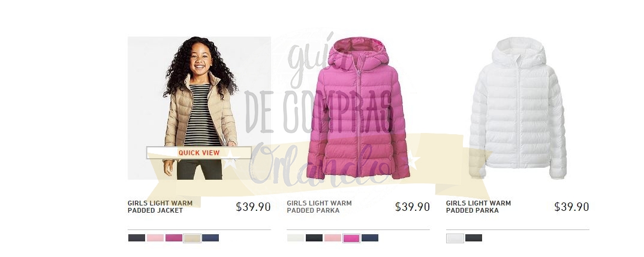The width and height of the screenshot is (644, 257).
Task: Choose the black swatch under the pink parka
Action: point(314,238)
